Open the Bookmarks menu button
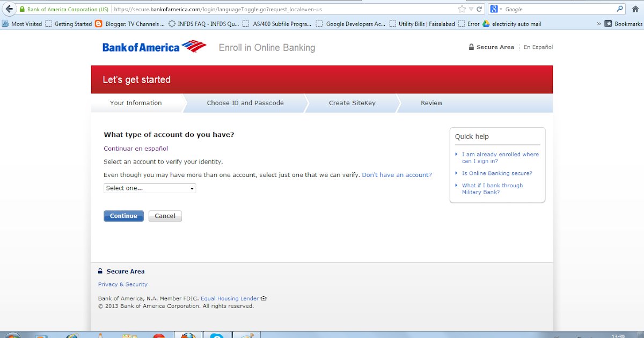 [x=623, y=24]
